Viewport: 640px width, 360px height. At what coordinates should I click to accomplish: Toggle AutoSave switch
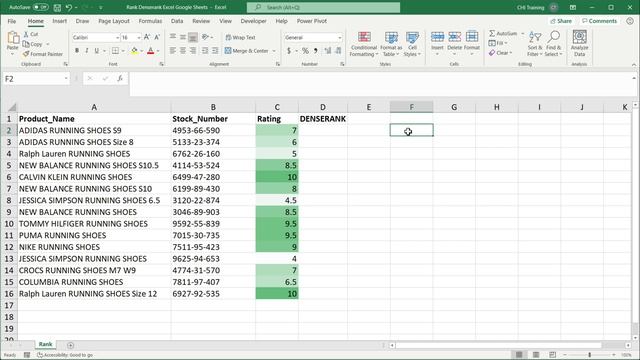[x=40, y=7]
